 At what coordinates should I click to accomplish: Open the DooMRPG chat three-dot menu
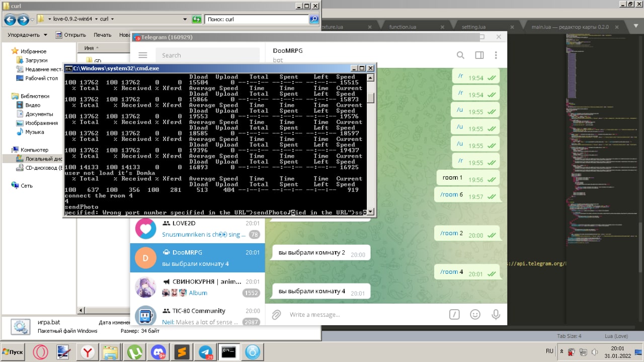tap(496, 55)
